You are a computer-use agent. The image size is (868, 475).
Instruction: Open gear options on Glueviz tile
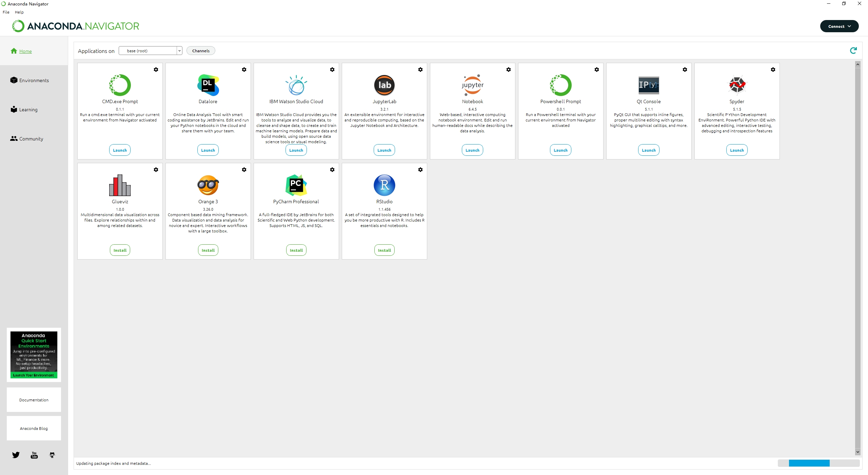click(156, 170)
